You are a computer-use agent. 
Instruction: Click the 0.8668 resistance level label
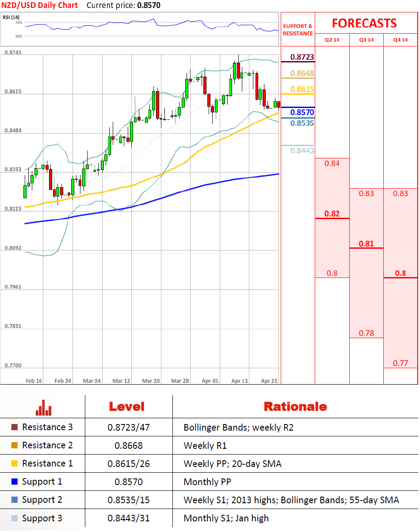click(302, 73)
